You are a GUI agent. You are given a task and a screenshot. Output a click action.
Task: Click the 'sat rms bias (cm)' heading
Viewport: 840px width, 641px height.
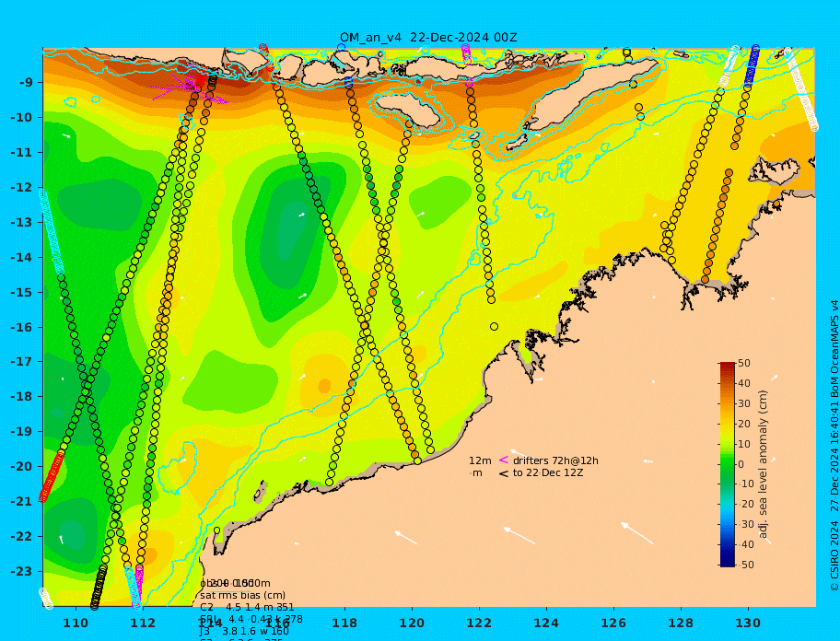pyautogui.click(x=242, y=595)
